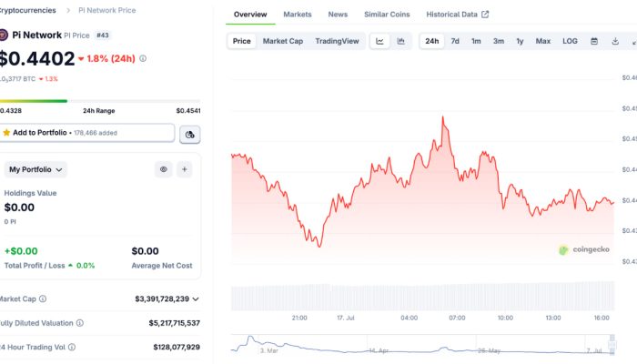The width and height of the screenshot is (637, 364).
Task: Hide portfolio values with eye icon
Action: pyautogui.click(x=164, y=169)
